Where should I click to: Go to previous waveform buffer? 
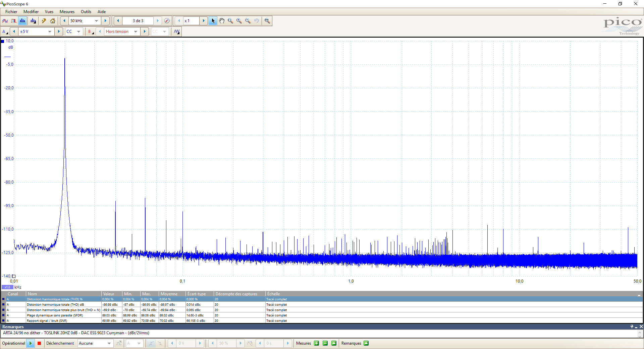(x=118, y=21)
